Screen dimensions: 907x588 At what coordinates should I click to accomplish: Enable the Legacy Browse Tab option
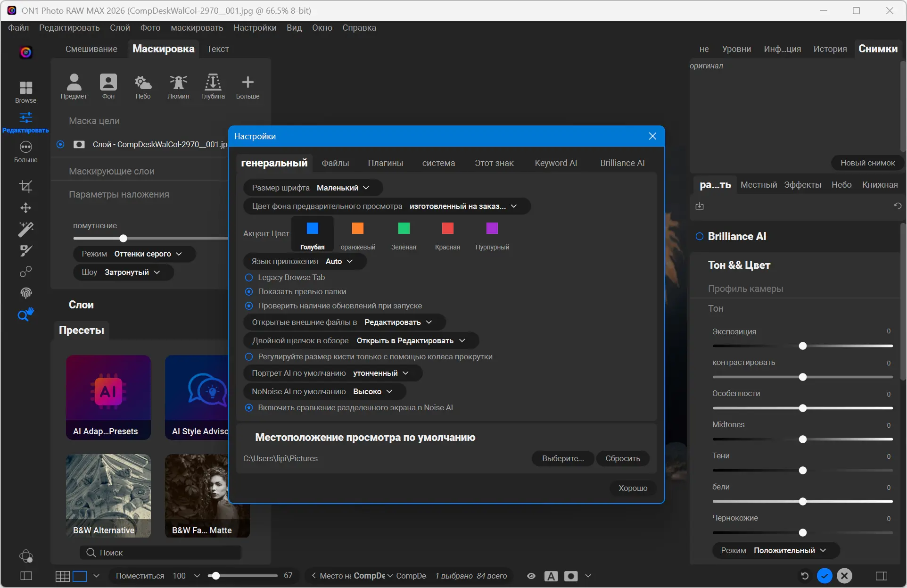pyautogui.click(x=249, y=277)
